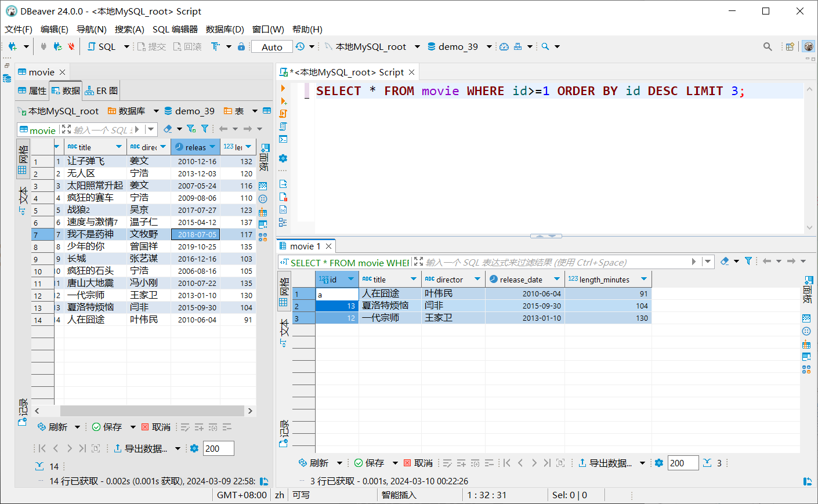Toggle record (记录) mode in left movie panel
This screenshot has height=504, width=818.
[x=23, y=412]
